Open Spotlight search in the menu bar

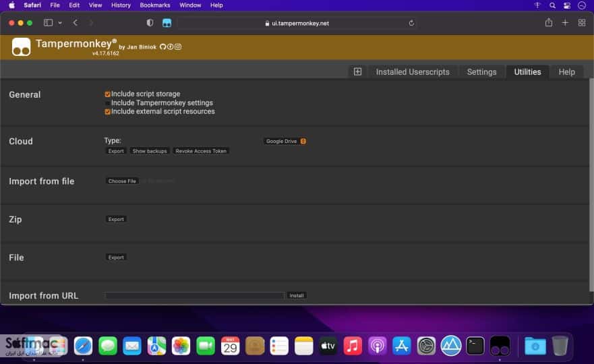[x=552, y=5]
